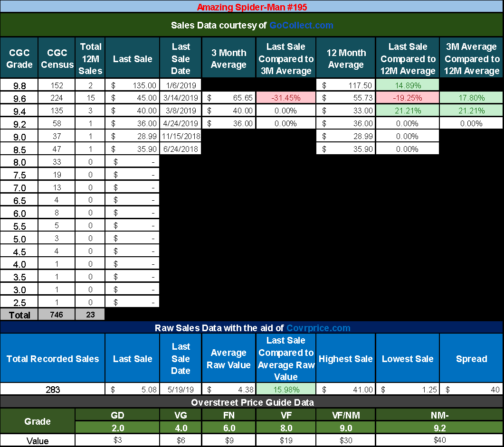Select the 7.0 grade cell

[x=19, y=187]
